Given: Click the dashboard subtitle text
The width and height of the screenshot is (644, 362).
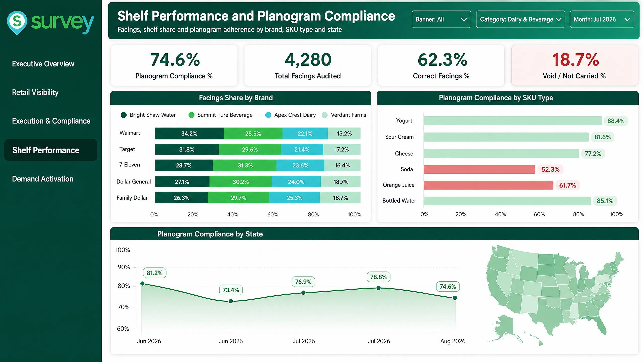Looking at the screenshot, I should tap(230, 30).
